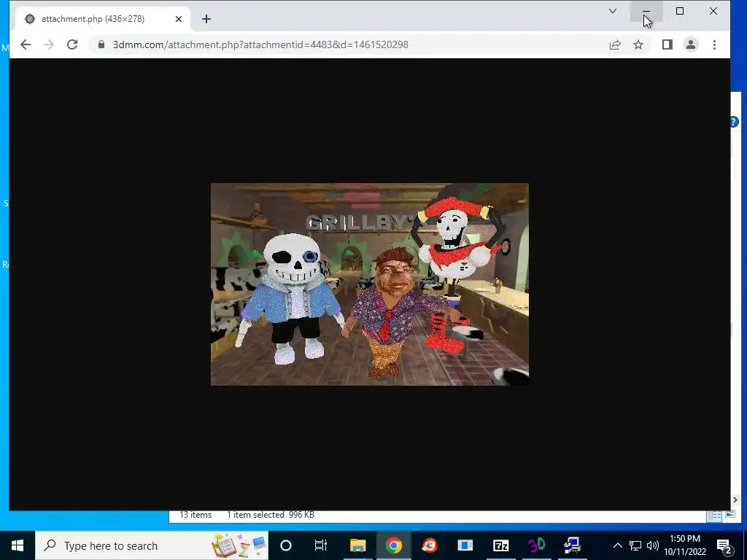
Task: Open File Explorer from taskbar
Action: coord(357,545)
